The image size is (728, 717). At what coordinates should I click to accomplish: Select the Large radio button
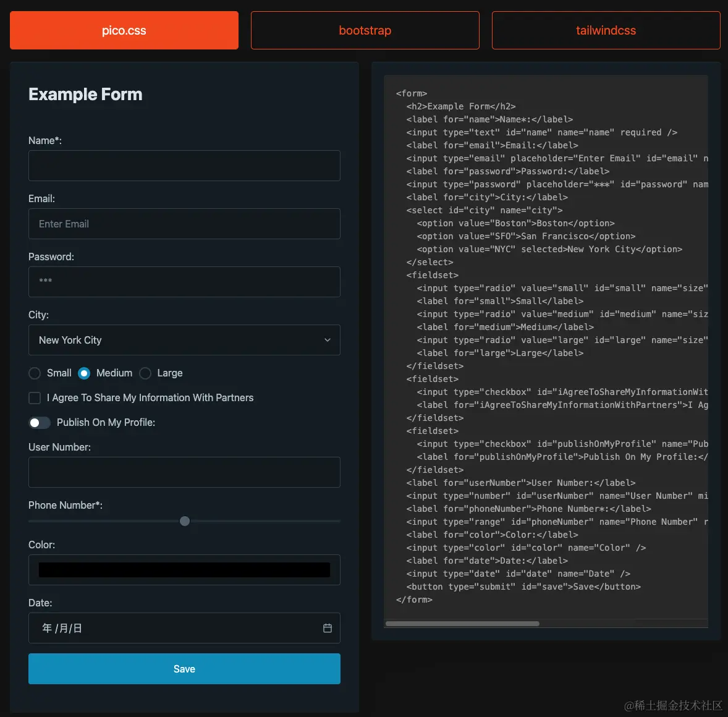point(145,373)
